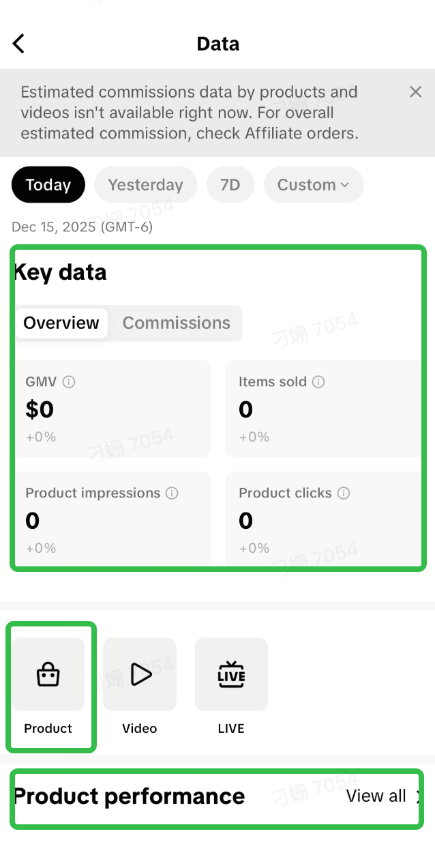Viewport: 435px width, 868px height.
Task: Show Product impressions info tooltip
Action: click(172, 493)
